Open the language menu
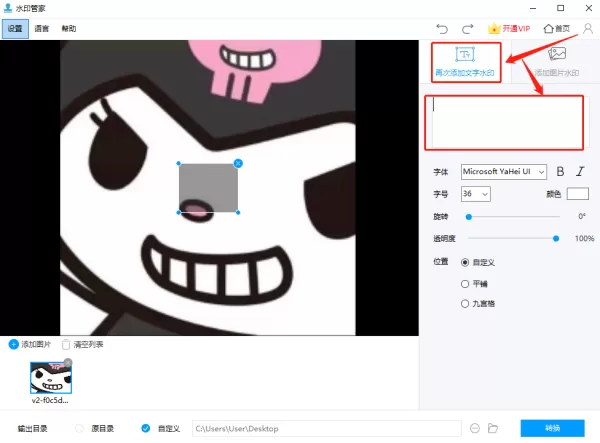This screenshot has height=443, width=600. pos(42,29)
